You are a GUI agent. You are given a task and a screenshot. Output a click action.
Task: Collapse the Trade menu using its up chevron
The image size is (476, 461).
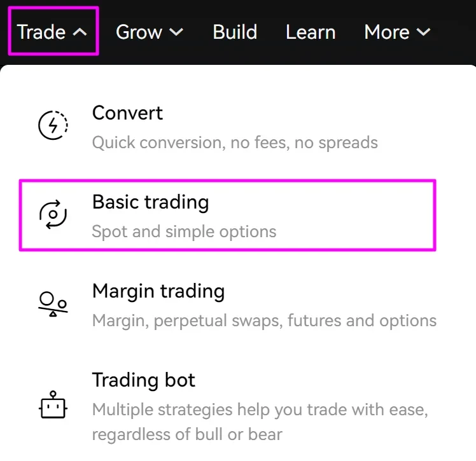[81, 32]
